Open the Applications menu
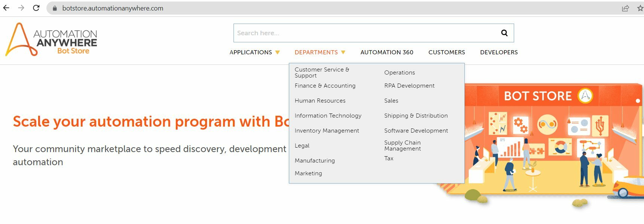Image resolution: width=644 pixels, height=224 pixels. (x=251, y=52)
